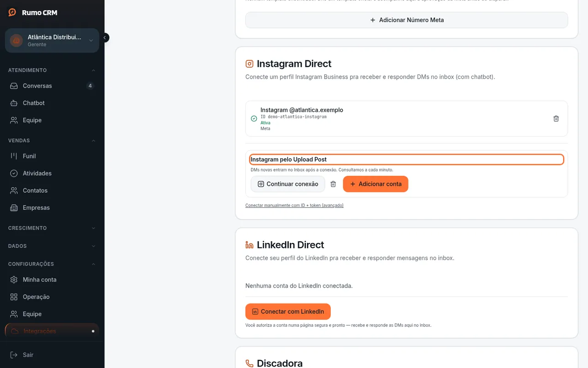Click the LinkedIn Direct heading icon
The height and width of the screenshot is (368, 588).
click(249, 245)
